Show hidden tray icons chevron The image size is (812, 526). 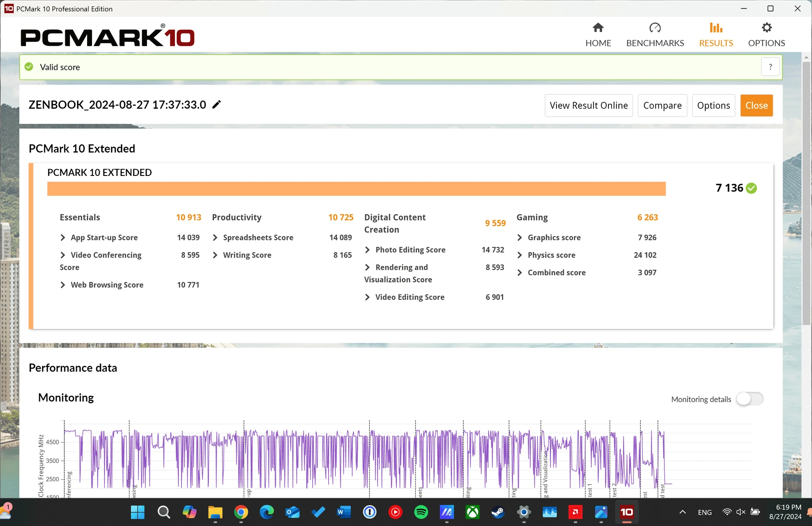[x=683, y=512]
